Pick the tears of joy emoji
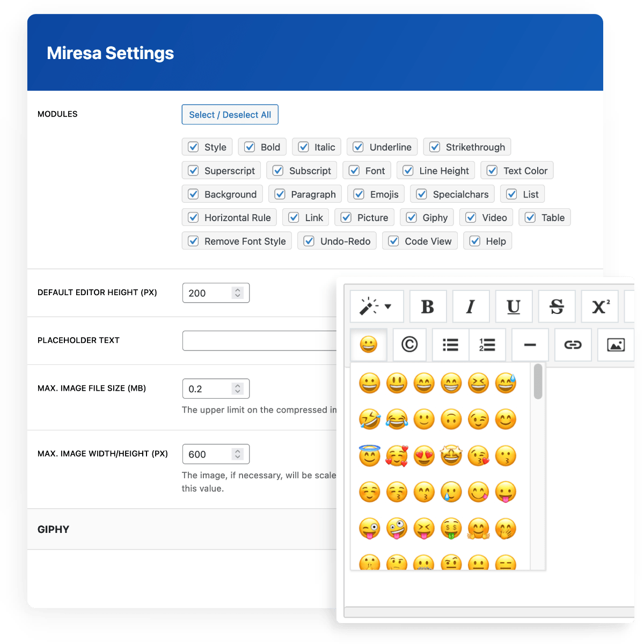Screen dimensions: 644x644 click(x=397, y=419)
